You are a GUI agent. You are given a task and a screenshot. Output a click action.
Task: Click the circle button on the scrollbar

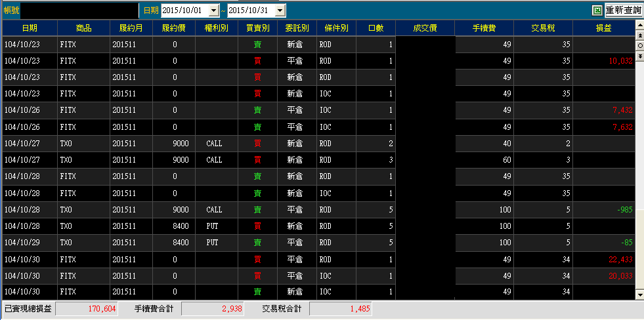point(639,45)
